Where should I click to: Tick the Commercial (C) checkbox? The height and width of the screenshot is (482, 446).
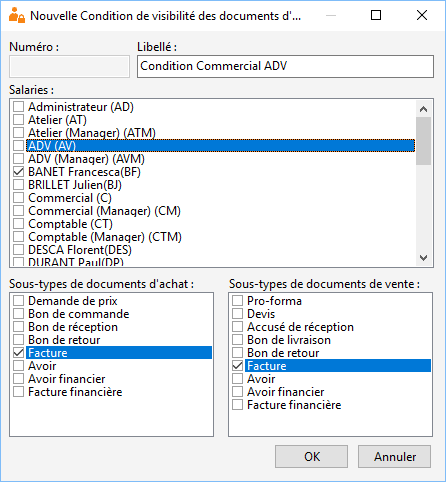[19, 198]
